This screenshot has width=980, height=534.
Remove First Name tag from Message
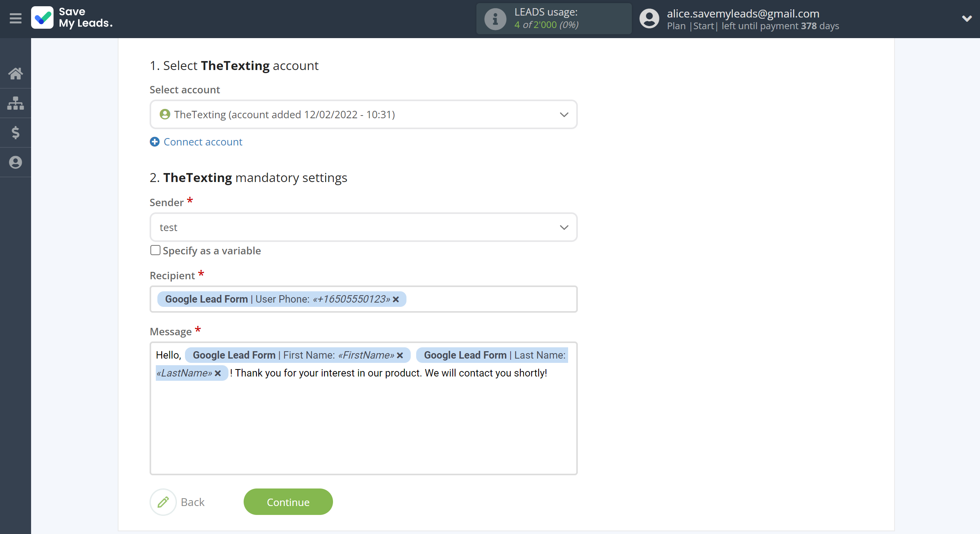[x=400, y=355]
